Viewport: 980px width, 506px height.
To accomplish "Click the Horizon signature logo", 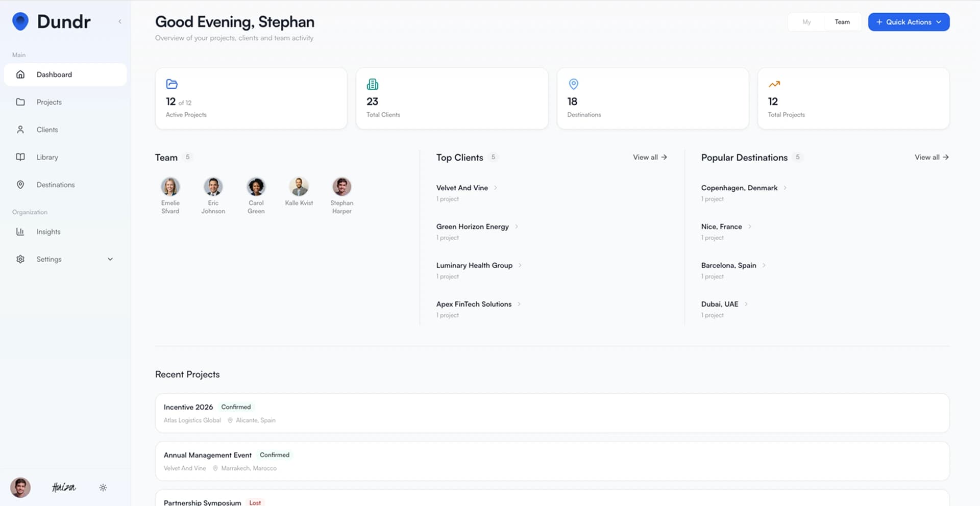I will pos(64,488).
